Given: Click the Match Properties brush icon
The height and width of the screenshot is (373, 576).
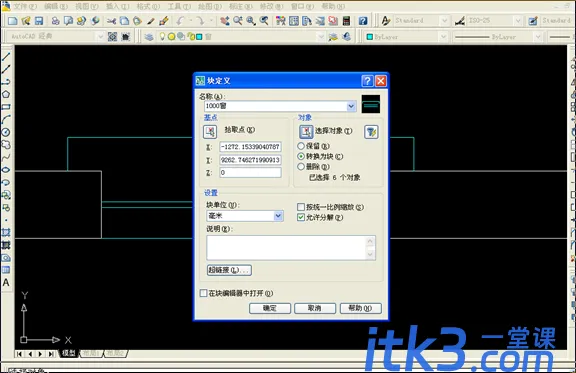Looking at the screenshot, I should 151,21.
